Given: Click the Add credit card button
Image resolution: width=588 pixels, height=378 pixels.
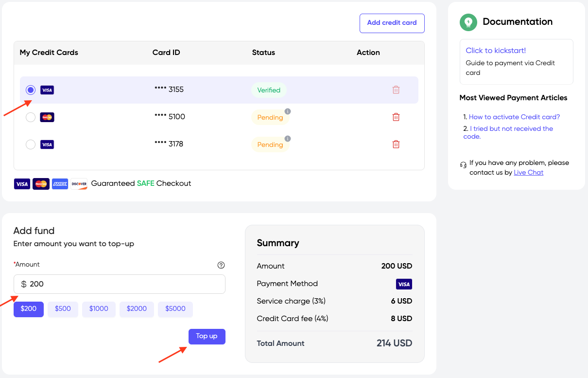Looking at the screenshot, I should [x=392, y=23].
